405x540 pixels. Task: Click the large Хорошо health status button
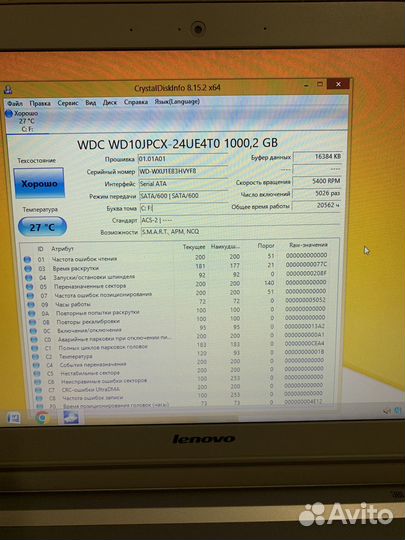click(x=39, y=183)
